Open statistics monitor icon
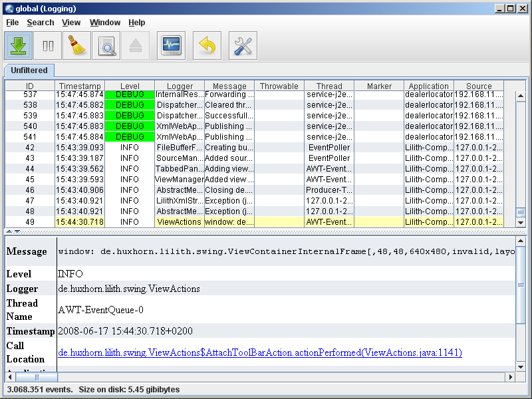The width and height of the screenshot is (532, 399). (171, 46)
